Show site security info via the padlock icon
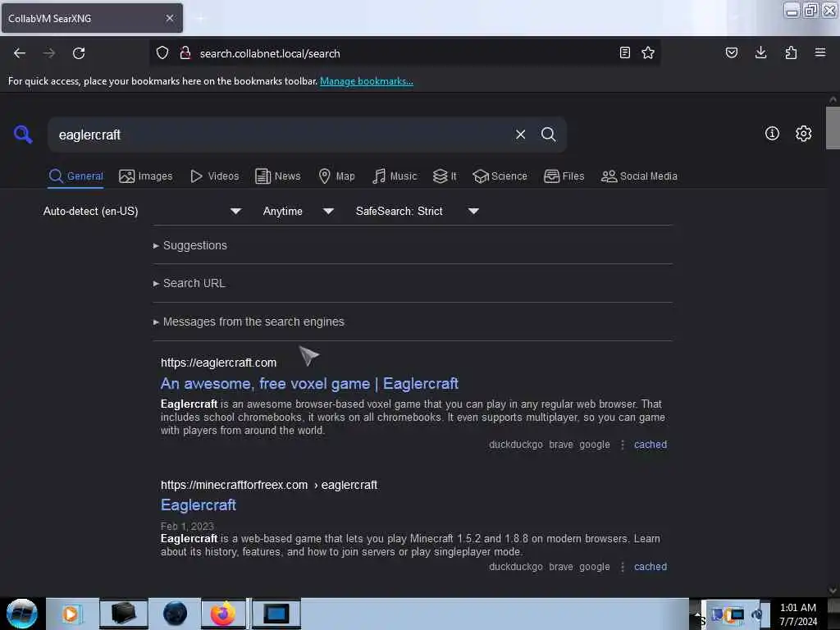Viewport: 840px width, 630px height. tap(185, 52)
